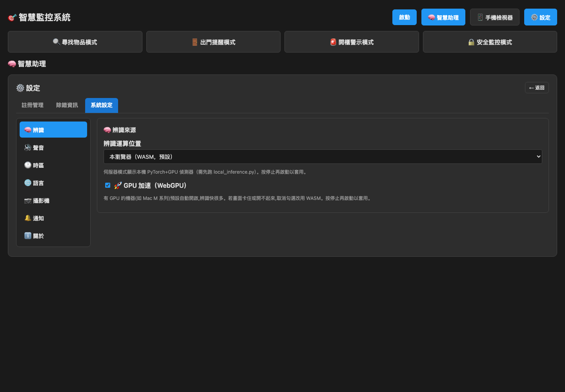Click the phone icon on 手機檢視器 button

[x=480, y=18]
